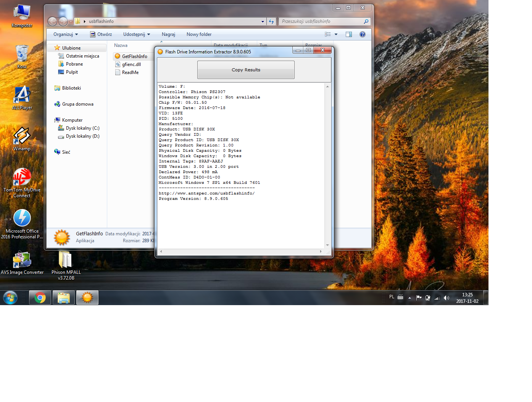Select the AVS Image Converter shortcut
The width and height of the screenshot is (532, 402).
22,263
